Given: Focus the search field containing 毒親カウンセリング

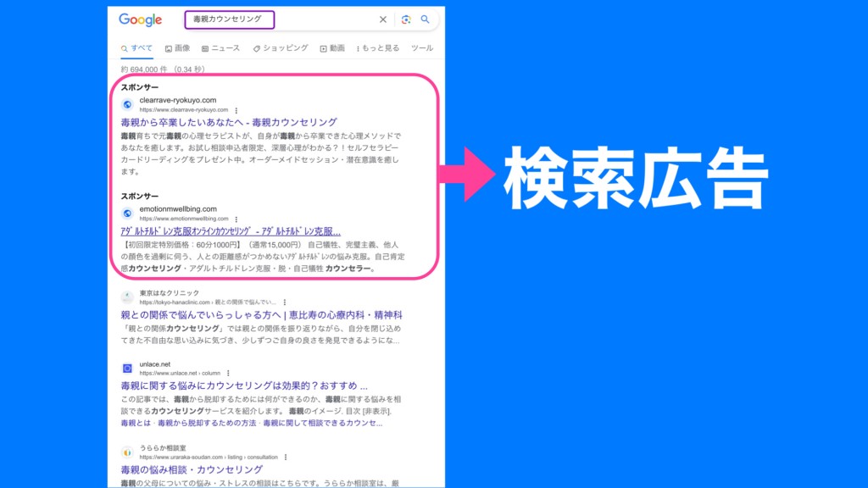Looking at the screenshot, I should click(229, 19).
